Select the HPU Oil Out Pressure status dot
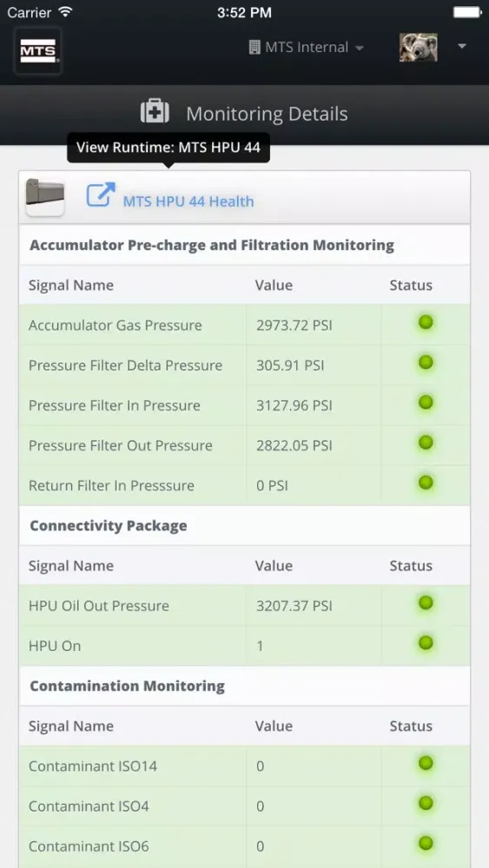This screenshot has width=489, height=868. coord(426,603)
